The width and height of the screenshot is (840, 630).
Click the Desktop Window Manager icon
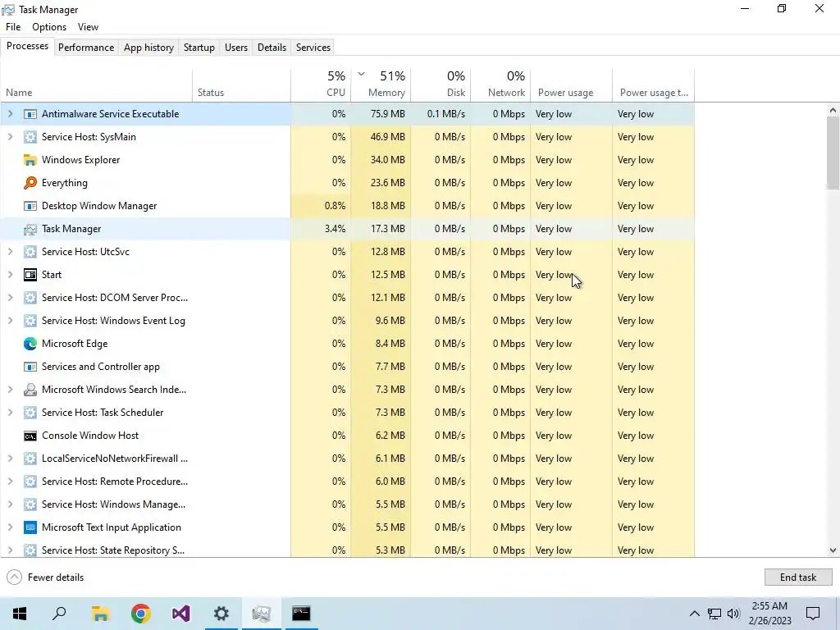[30, 206]
